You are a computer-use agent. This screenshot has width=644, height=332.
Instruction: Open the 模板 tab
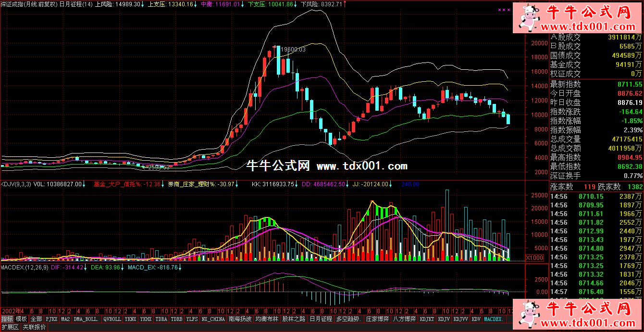click(x=22, y=319)
